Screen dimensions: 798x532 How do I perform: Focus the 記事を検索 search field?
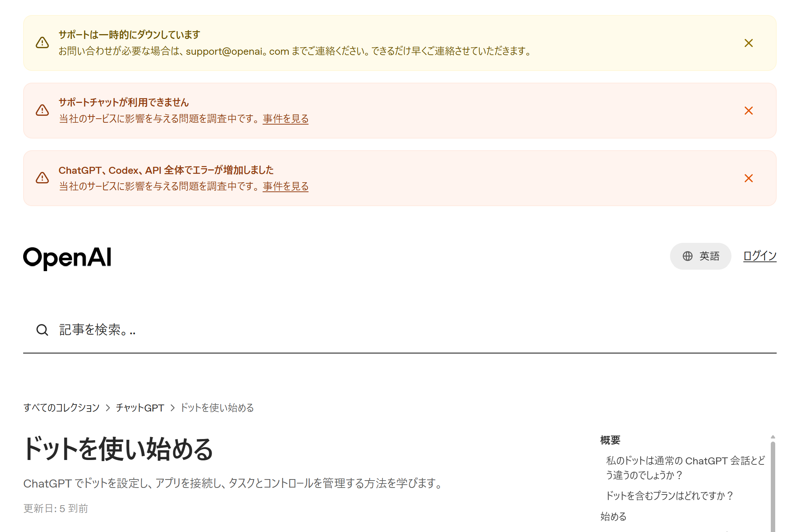click(400, 330)
